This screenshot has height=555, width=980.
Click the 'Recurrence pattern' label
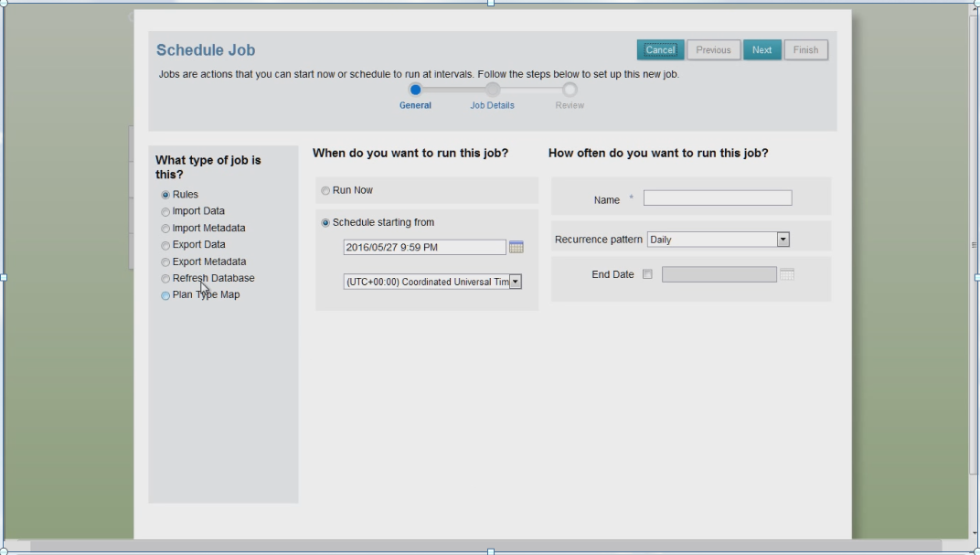[598, 240]
